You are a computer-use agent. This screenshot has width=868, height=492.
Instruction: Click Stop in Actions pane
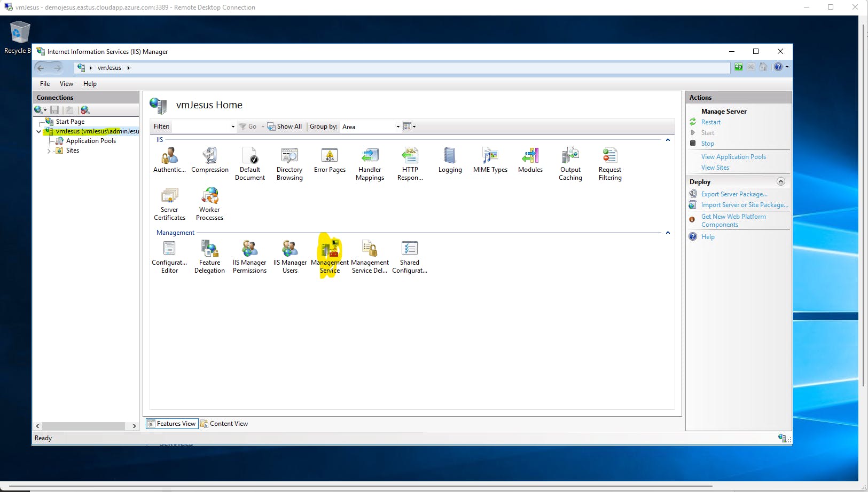click(x=707, y=144)
